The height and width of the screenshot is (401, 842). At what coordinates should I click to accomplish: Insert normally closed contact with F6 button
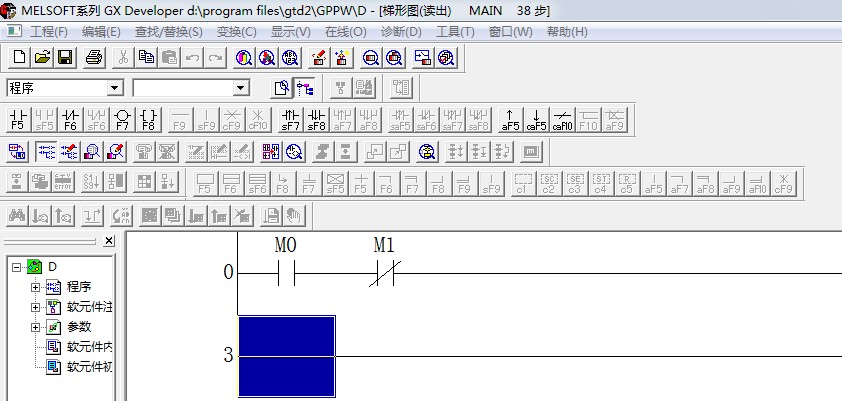[x=70, y=120]
